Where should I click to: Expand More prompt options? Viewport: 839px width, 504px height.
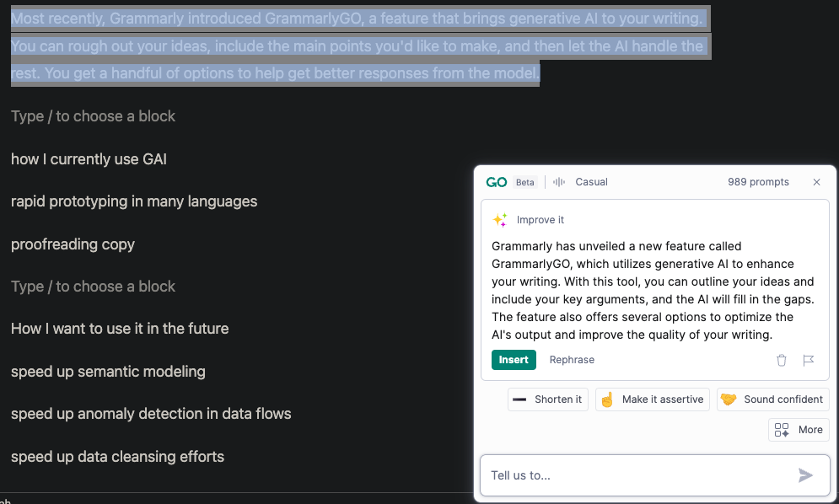(x=799, y=430)
